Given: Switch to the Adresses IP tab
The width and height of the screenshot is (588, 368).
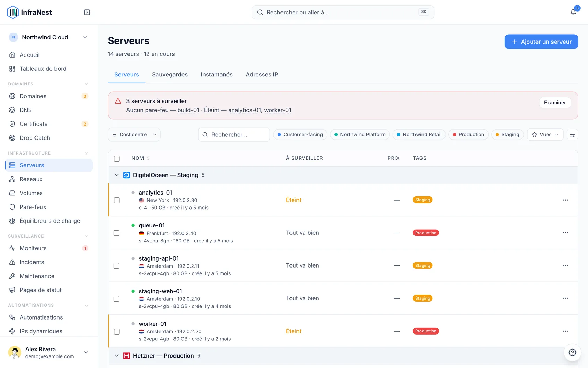Looking at the screenshot, I should tap(262, 75).
